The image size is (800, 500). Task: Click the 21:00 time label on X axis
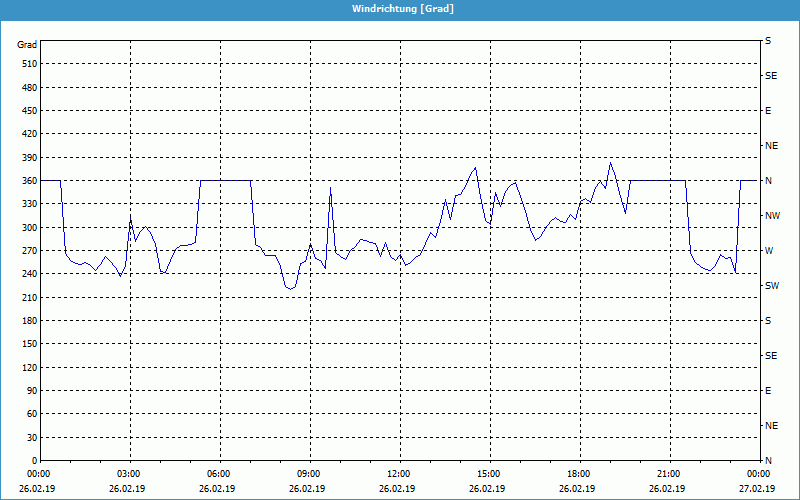[x=669, y=474]
